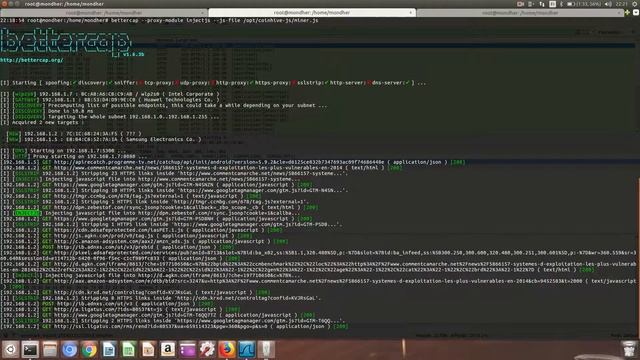This screenshot has height=360, width=640.
Task: Click the bettercap ASCII art logo
Action: tap(65, 41)
